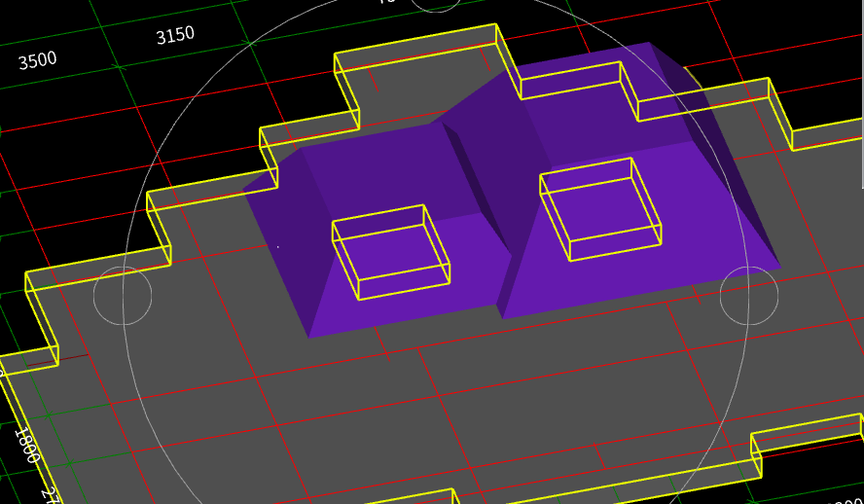Click the 3150 dimension label
The width and height of the screenshot is (864, 504).
click(175, 36)
